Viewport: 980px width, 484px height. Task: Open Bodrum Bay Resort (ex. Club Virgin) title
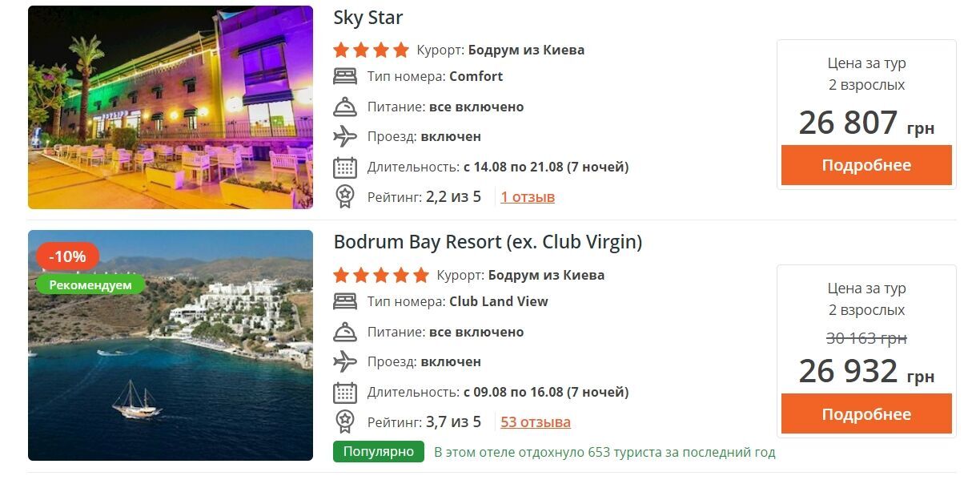(x=488, y=242)
